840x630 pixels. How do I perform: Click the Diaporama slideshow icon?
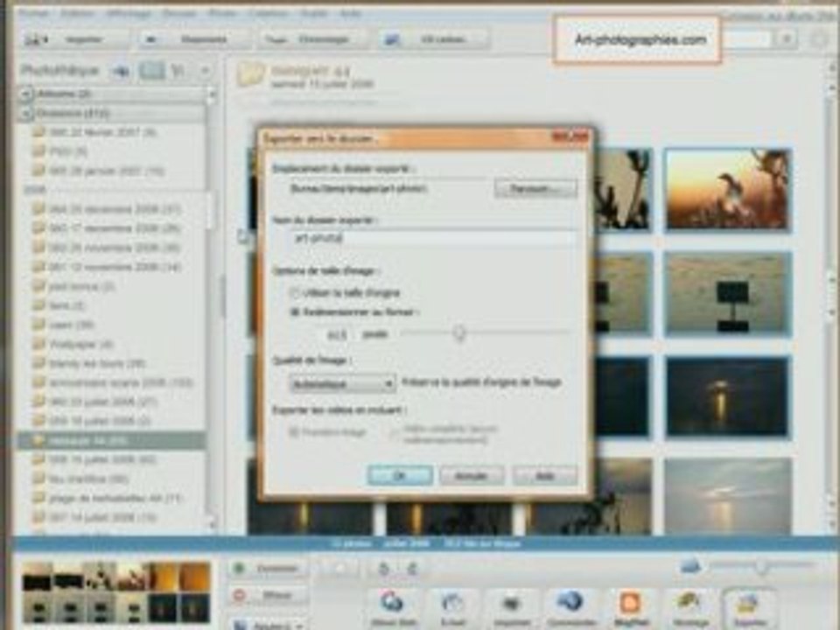151,39
